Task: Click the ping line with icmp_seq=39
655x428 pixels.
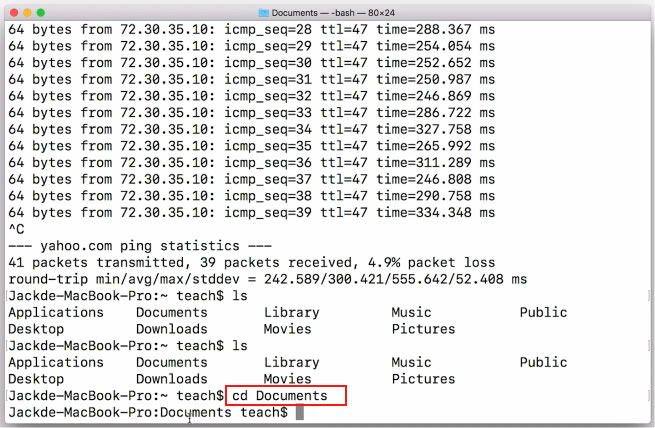Action: [x=252, y=212]
